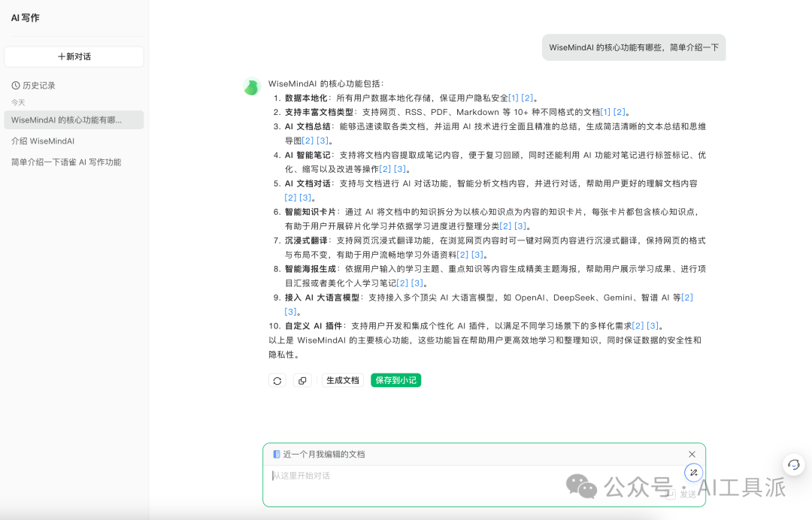
Task: Open citation [2] in AI 智能笔记 item
Action: coord(385,169)
